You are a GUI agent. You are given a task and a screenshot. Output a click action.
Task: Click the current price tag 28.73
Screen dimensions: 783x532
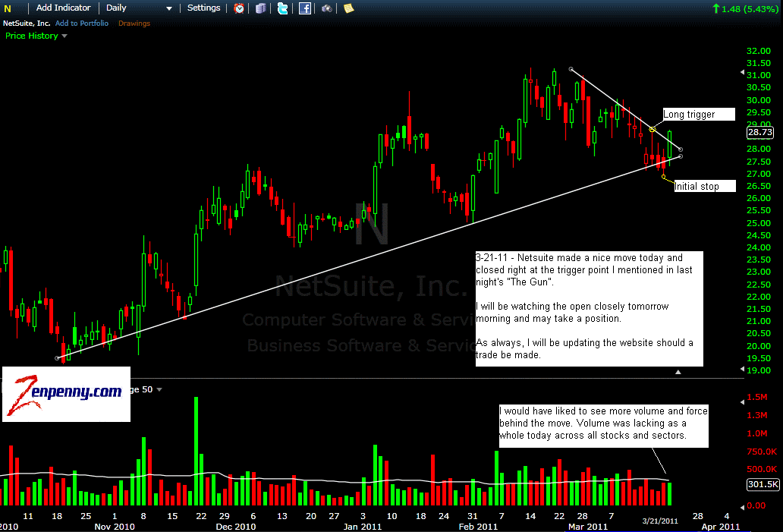[x=759, y=132]
